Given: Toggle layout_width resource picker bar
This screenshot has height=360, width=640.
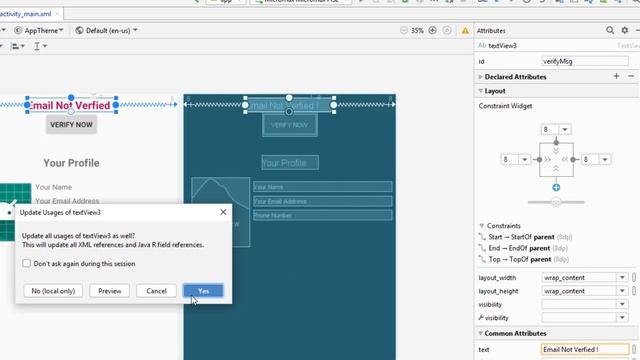Looking at the screenshot, I should point(634,278).
